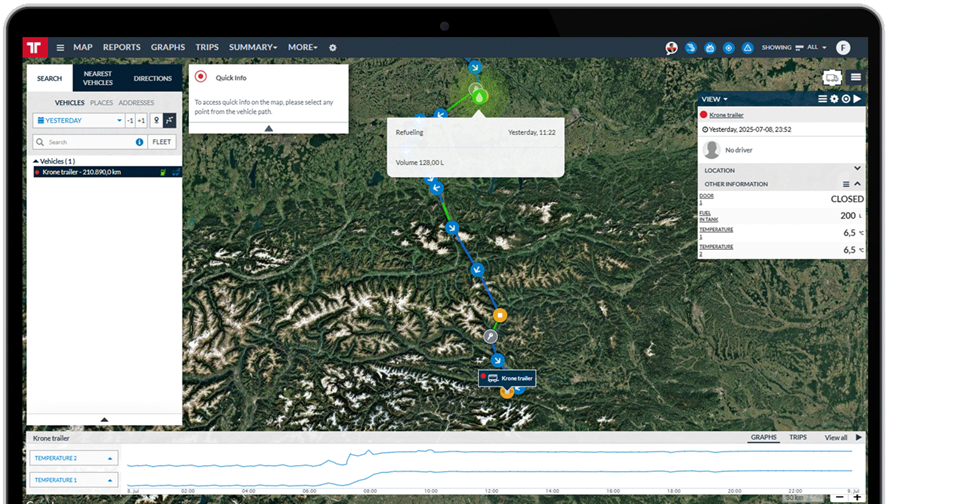Click the gray wrench service marker on route

tap(490, 336)
